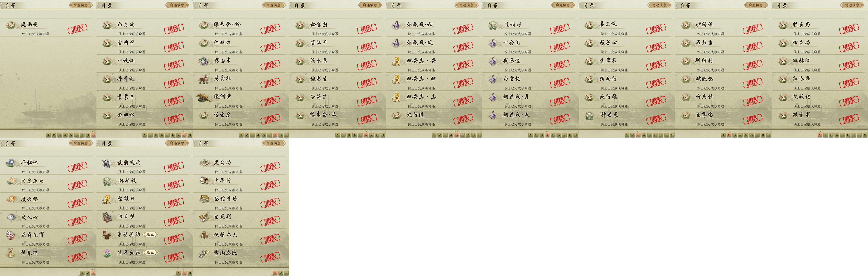868x276 pixels.
Task: Click the straw-hat figure icon for 少年行
Action: [x=204, y=181]
